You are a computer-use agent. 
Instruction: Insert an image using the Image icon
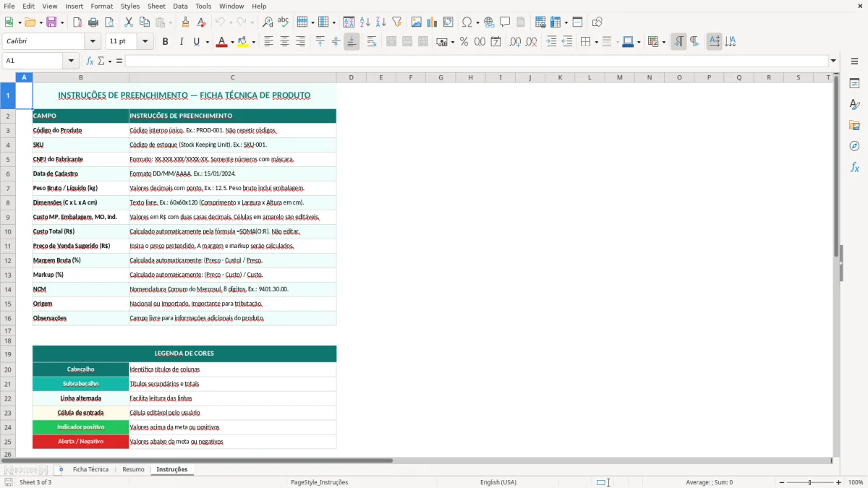(x=417, y=22)
